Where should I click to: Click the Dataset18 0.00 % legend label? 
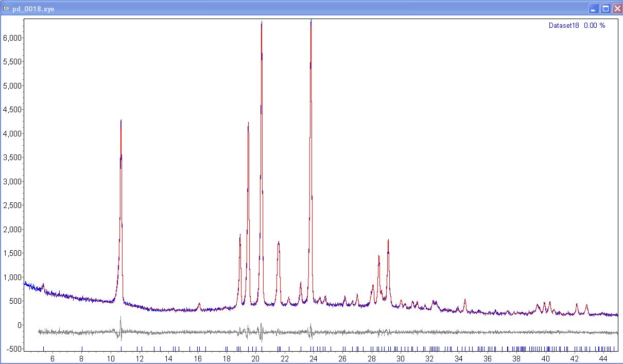tap(577, 25)
